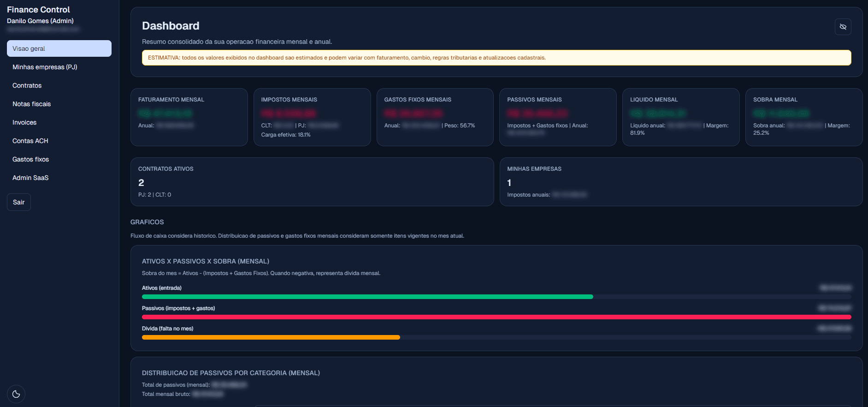Image resolution: width=868 pixels, height=407 pixels.
Task: Toggle hide values eye icon
Action: pyautogui.click(x=843, y=27)
